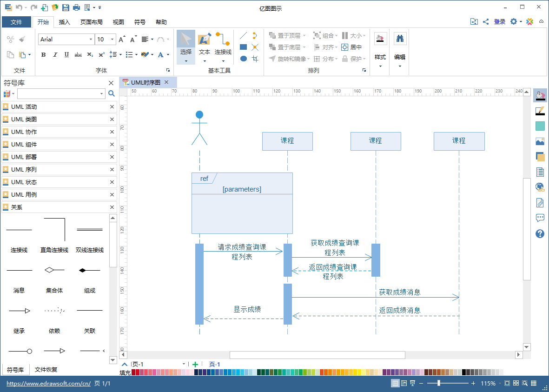Increase font size with the larger A icon
This screenshot has height=392, width=549.
click(121, 39)
